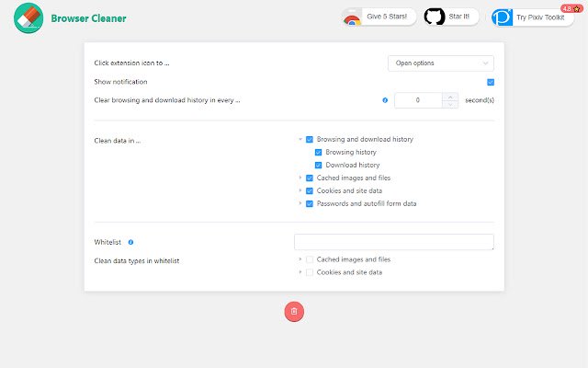The width and height of the screenshot is (588, 368).
Task: Click the 'Clean data in ...' label
Action: [x=118, y=141]
